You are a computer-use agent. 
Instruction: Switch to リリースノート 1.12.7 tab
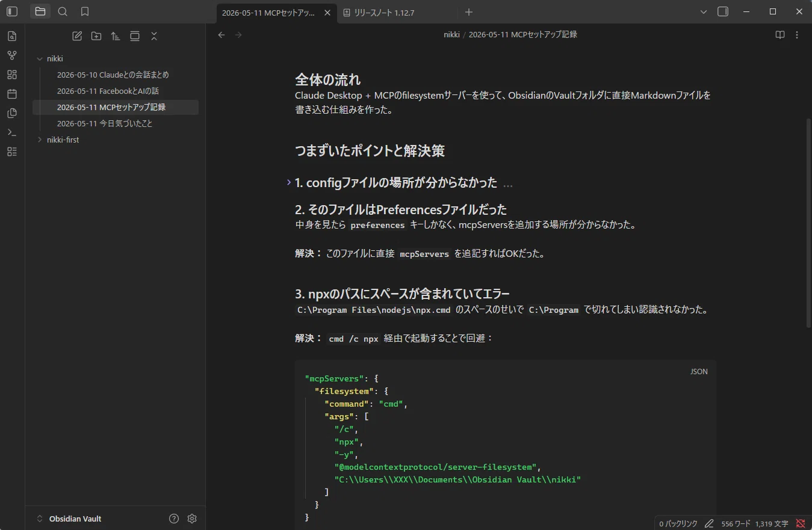click(x=383, y=13)
